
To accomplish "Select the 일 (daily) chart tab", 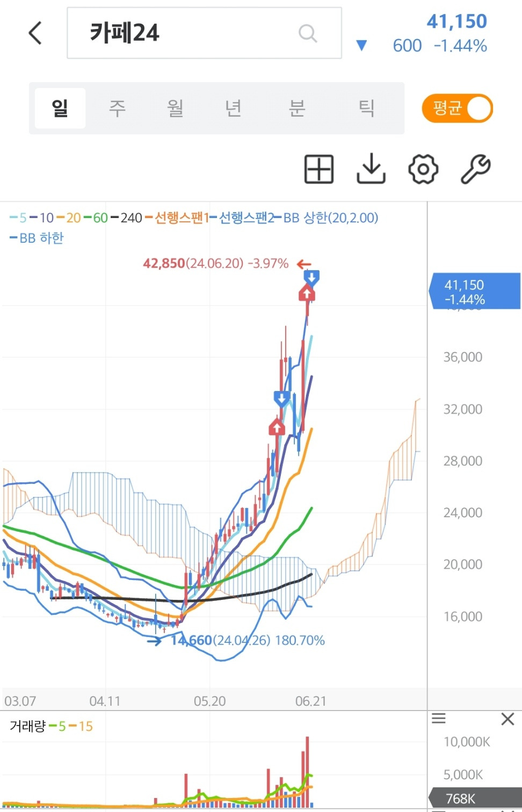I will 60,108.
